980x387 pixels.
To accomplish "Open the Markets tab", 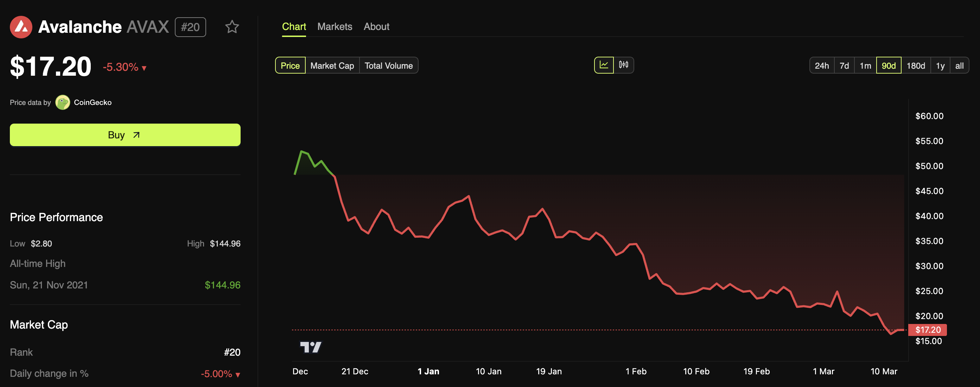I will [335, 27].
